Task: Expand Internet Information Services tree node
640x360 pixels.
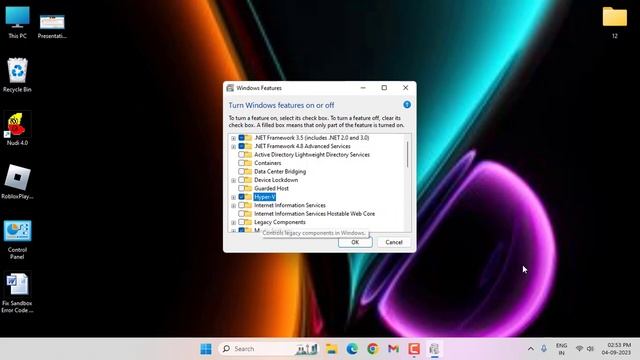Action: [233, 206]
